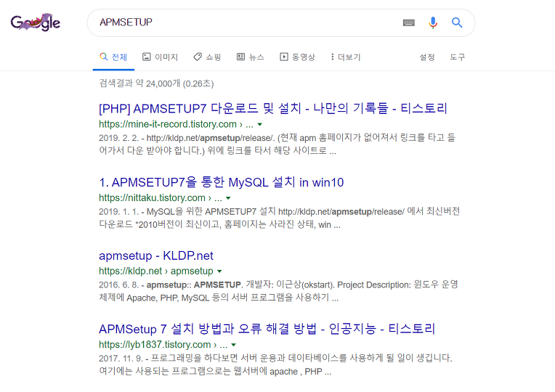The image size is (555, 392).
Task: Click the 2019. 2. 2. snippet text
Action: point(277,144)
